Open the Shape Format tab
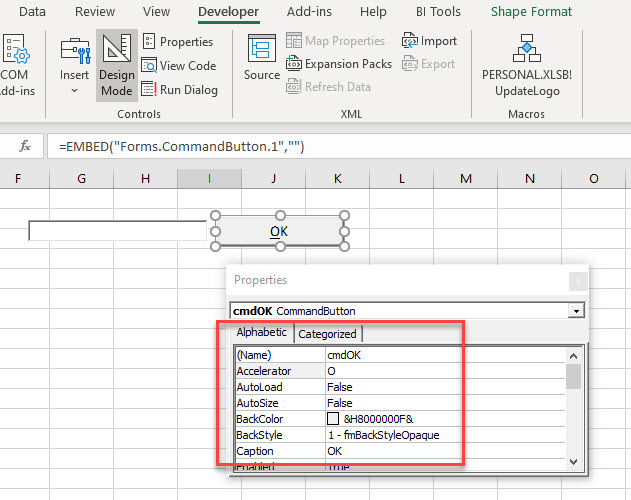 tap(531, 12)
